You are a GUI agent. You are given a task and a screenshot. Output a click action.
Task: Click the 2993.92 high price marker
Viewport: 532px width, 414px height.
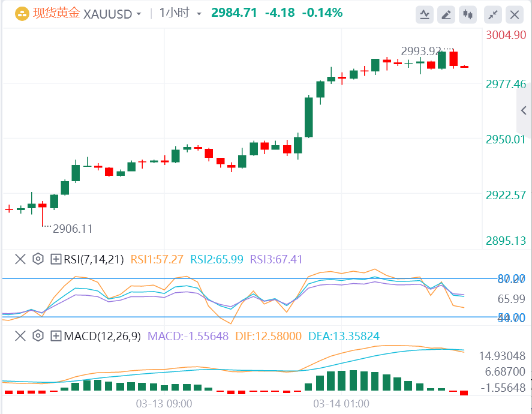coord(421,51)
